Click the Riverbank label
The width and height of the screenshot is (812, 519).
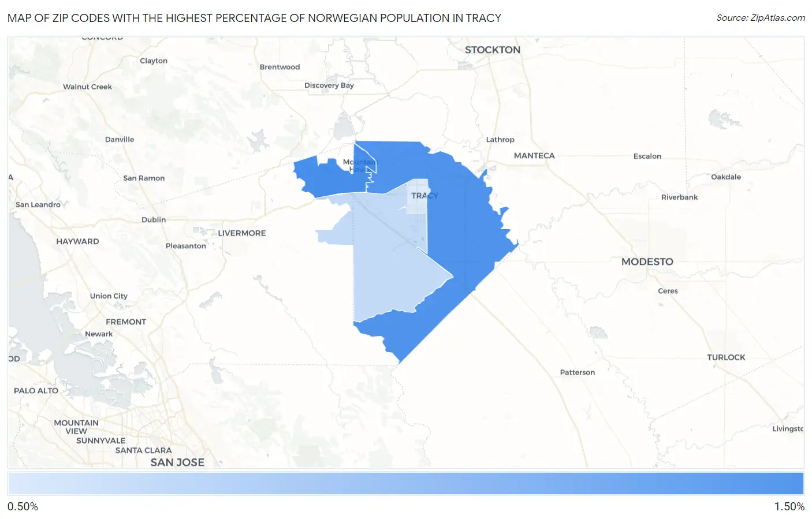point(679,197)
